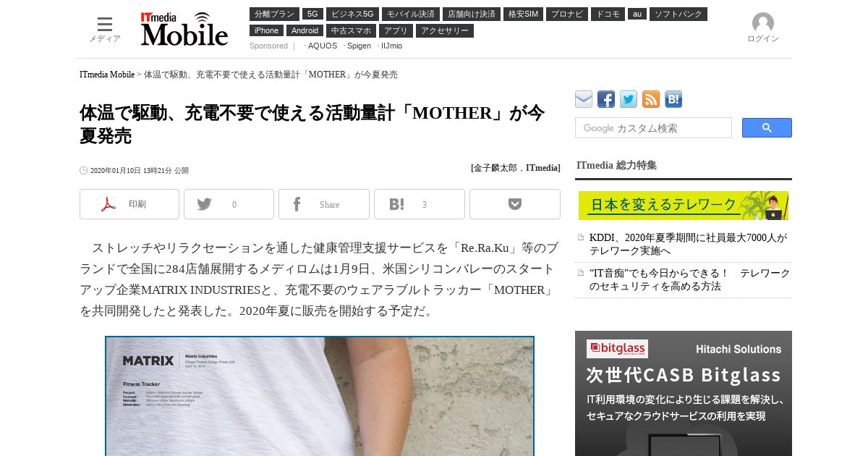Click the Hatena Bookmark B! sidebar icon
Image resolution: width=868 pixels, height=456 pixels.
point(673,99)
